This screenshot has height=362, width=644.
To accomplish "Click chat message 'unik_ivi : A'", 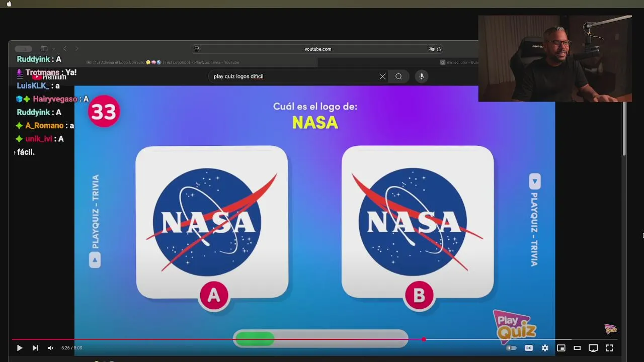I will pyautogui.click(x=40, y=139).
